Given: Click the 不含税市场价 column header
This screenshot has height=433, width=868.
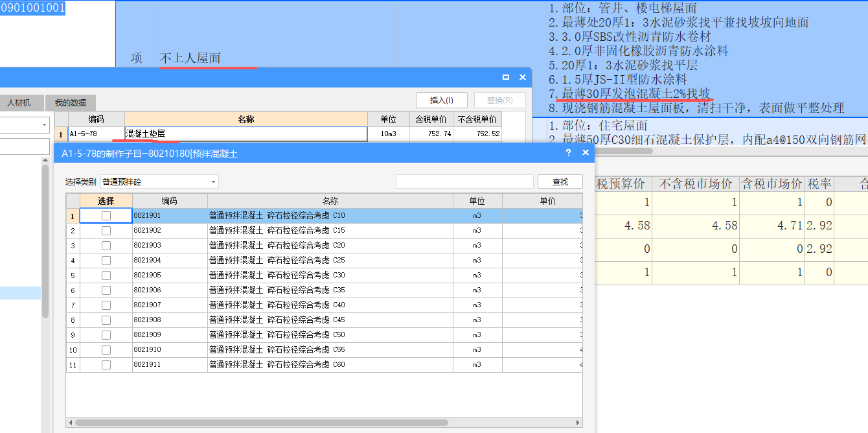Looking at the screenshot, I should pos(696,184).
